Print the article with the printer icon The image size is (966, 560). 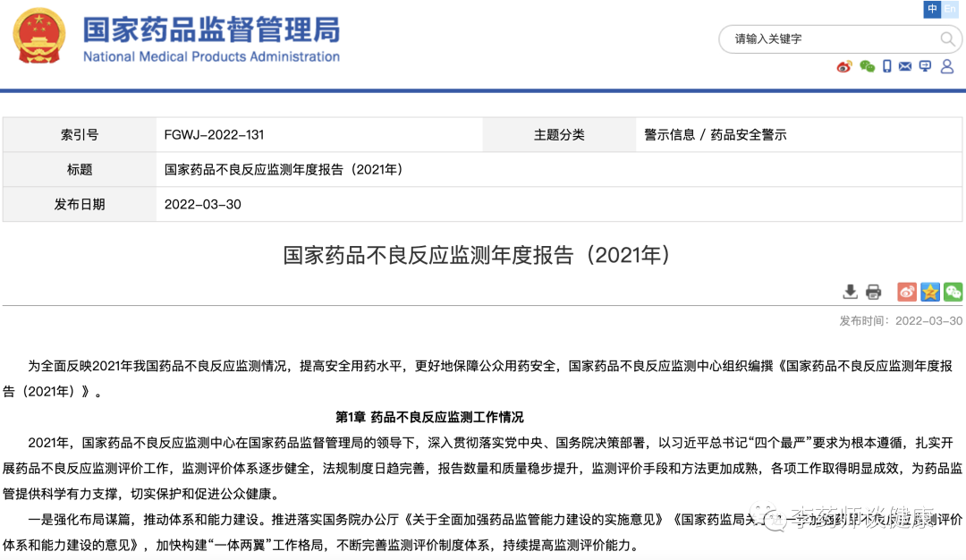tap(873, 292)
